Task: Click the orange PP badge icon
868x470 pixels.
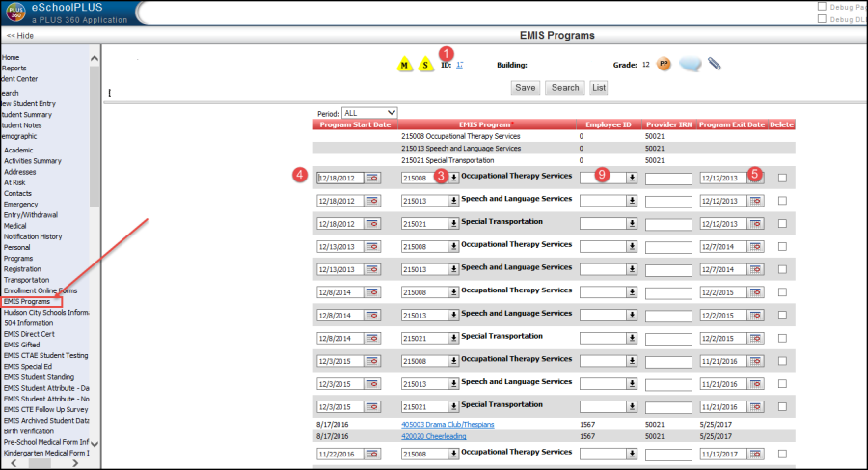Action: pos(664,64)
